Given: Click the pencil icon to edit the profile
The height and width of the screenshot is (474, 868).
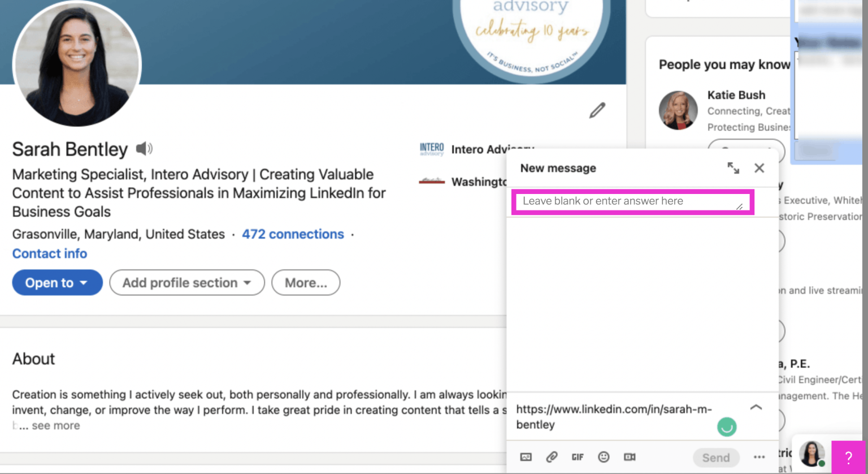Looking at the screenshot, I should point(597,111).
